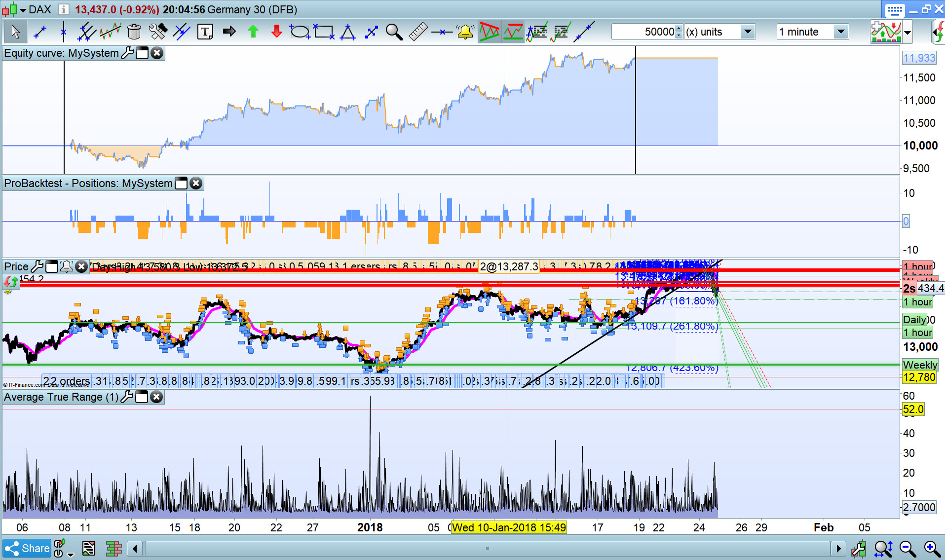The height and width of the screenshot is (560, 945).
Task: Pick the vertical line tool
Action: pyautogui.click(x=63, y=32)
